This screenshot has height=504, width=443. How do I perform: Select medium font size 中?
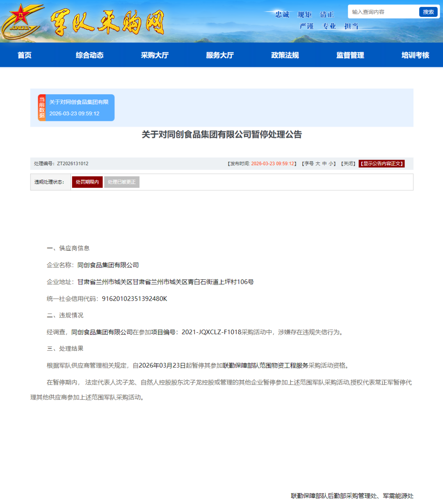click(325, 163)
